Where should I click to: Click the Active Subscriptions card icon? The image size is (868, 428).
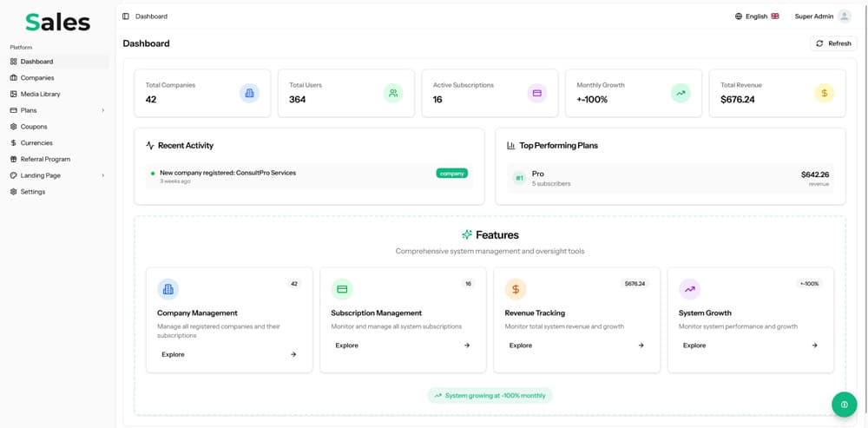point(536,93)
